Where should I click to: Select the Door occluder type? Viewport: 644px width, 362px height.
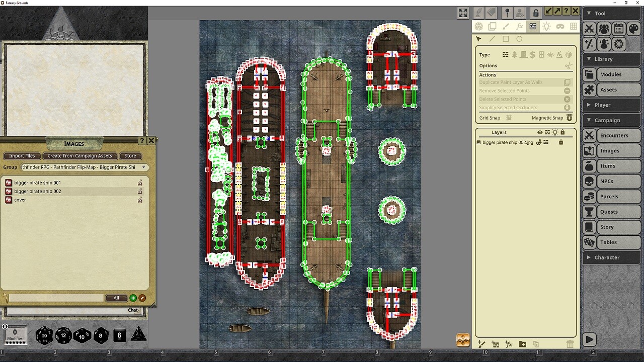(x=523, y=54)
